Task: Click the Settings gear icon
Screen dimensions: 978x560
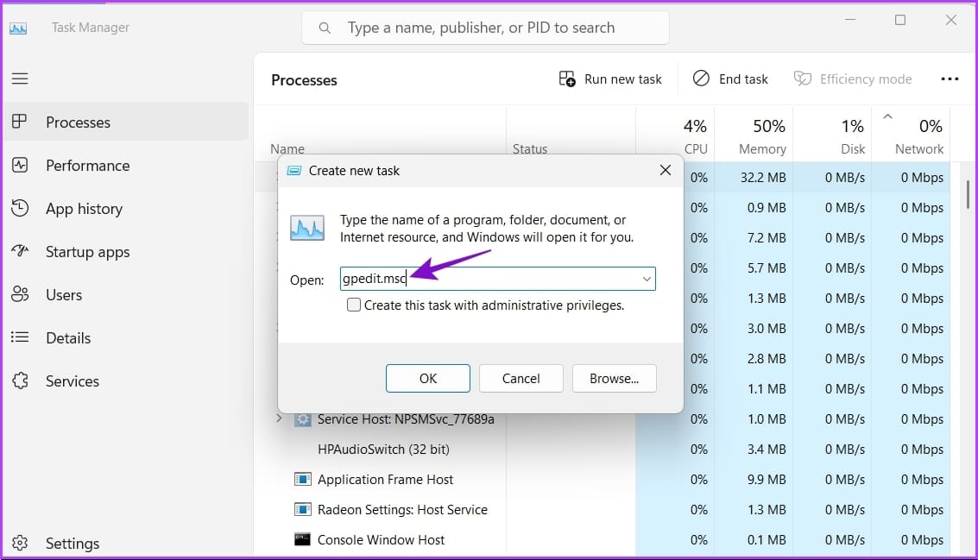Action: click(20, 543)
